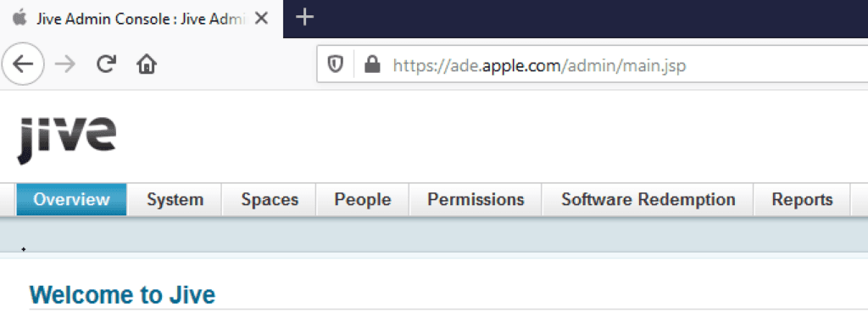Select the Jive Admin Console browser tab
Viewport: 868px width, 329px height.
click(x=142, y=19)
